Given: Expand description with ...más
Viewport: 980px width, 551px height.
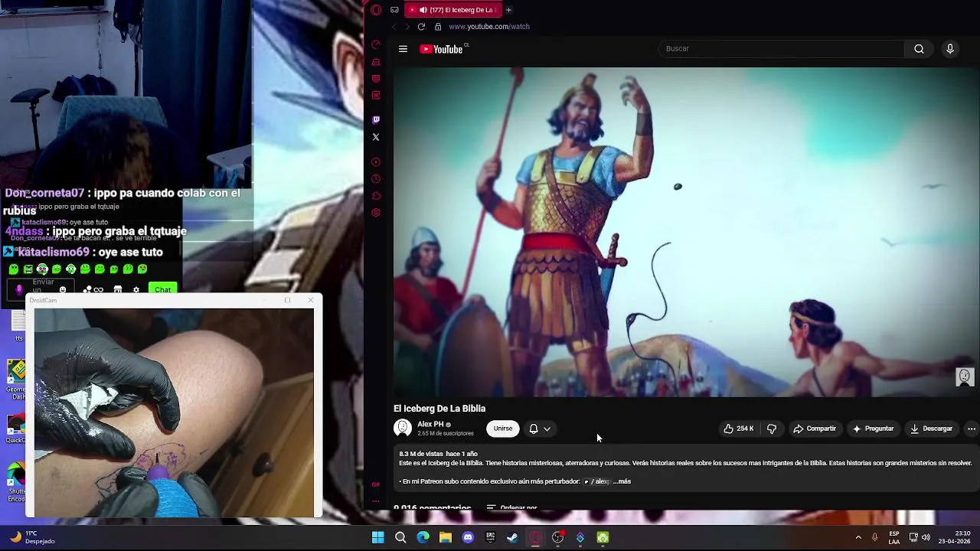Looking at the screenshot, I should [x=622, y=481].
